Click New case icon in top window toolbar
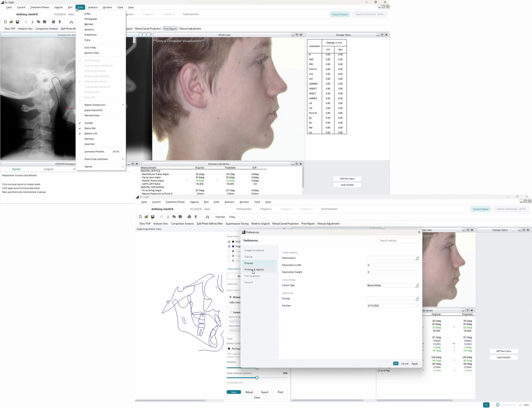 (5, 22)
